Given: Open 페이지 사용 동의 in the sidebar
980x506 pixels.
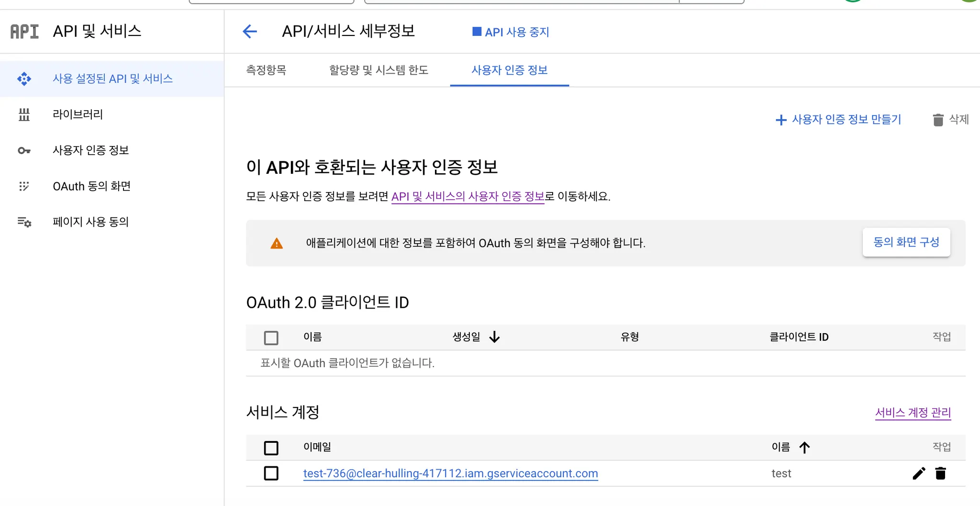Looking at the screenshot, I should (x=112, y=222).
